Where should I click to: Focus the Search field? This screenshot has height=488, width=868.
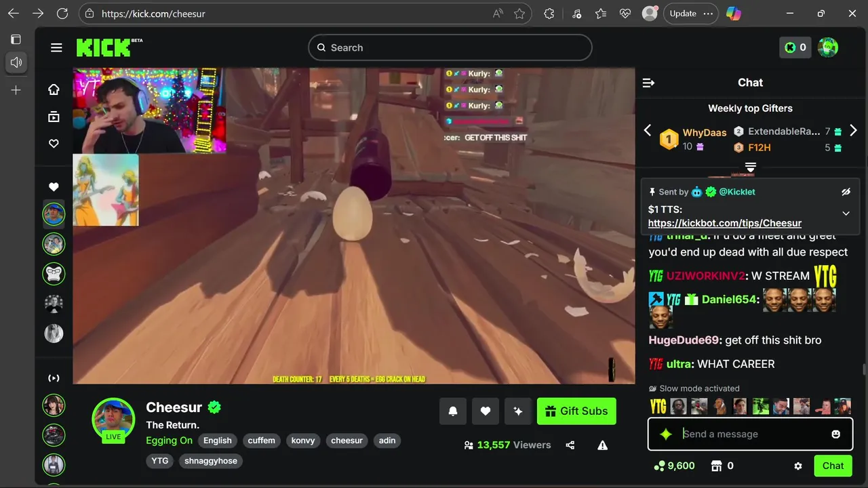pos(450,47)
